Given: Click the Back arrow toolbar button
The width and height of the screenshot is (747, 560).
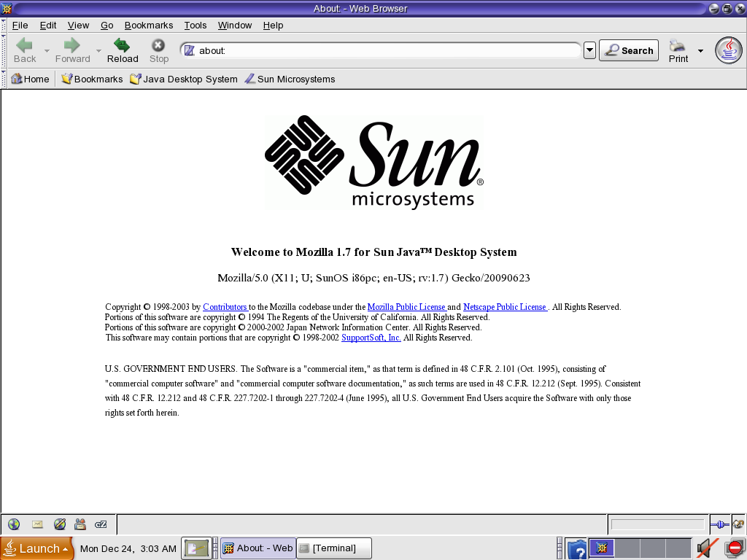Looking at the screenshot, I should click(x=24, y=50).
